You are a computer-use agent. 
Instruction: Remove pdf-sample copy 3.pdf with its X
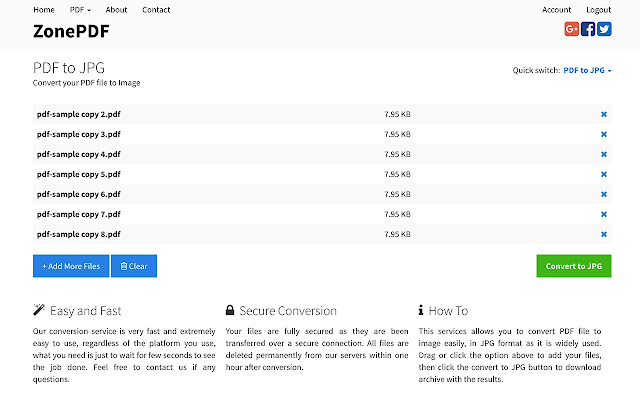(604, 134)
